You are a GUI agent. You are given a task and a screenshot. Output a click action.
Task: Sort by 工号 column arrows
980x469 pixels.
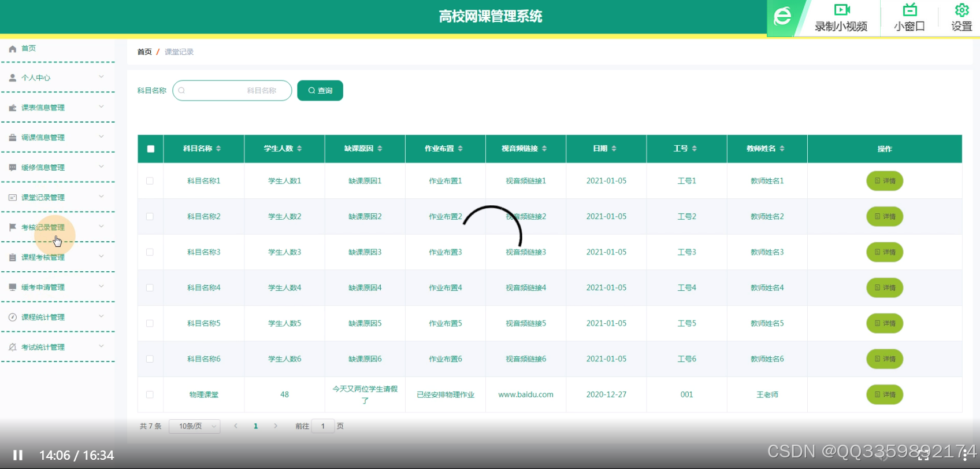click(694, 149)
